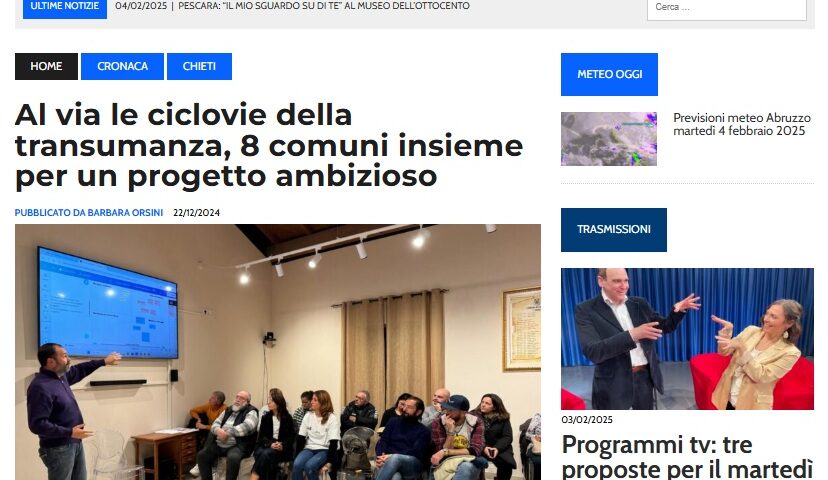The width and height of the screenshot is (828, 480).
Task: Click the 04/02/2025 ticker date
Action: (141, 6)
